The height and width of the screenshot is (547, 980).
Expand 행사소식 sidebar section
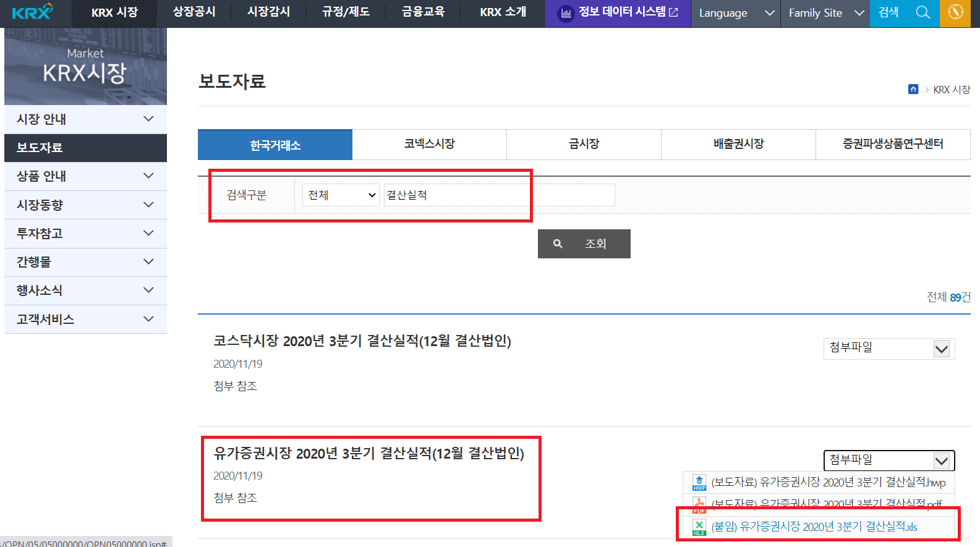85,290
